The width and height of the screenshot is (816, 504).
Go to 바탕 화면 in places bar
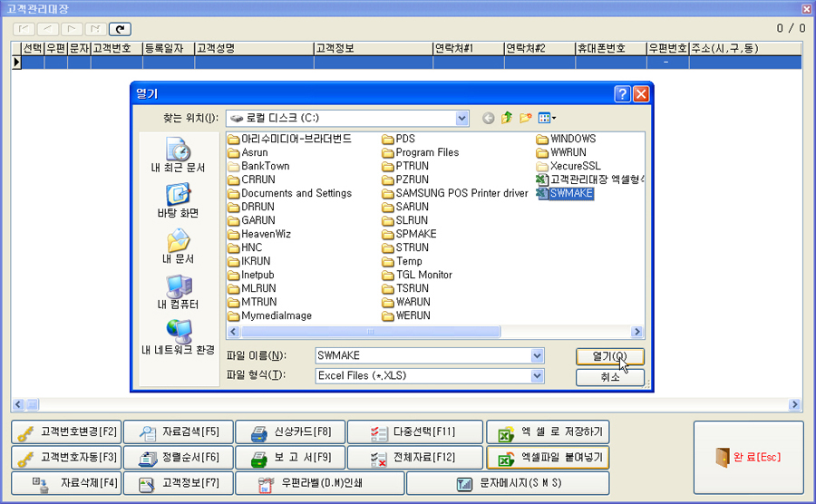pyautogui.click(x=178, y=200)
